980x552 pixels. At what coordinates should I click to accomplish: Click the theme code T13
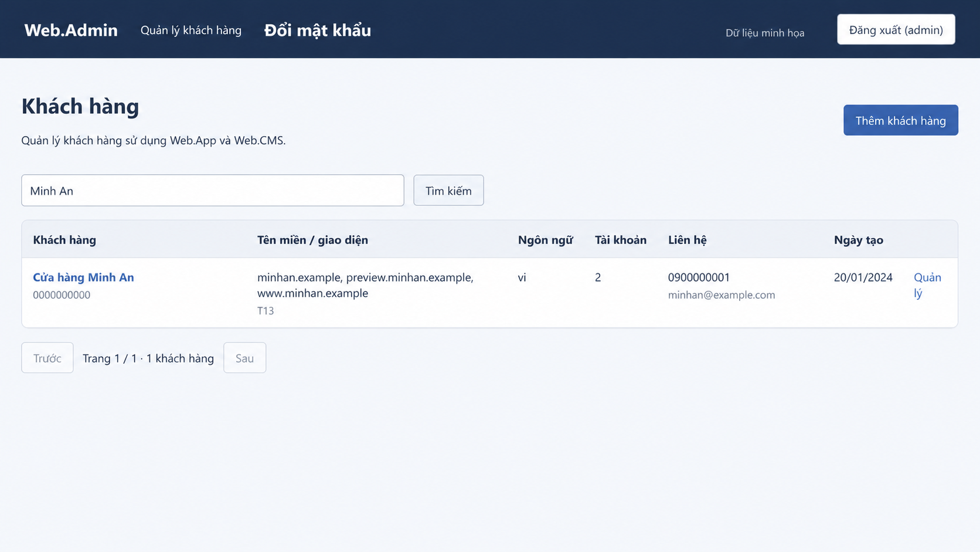(x=266, y=310)
